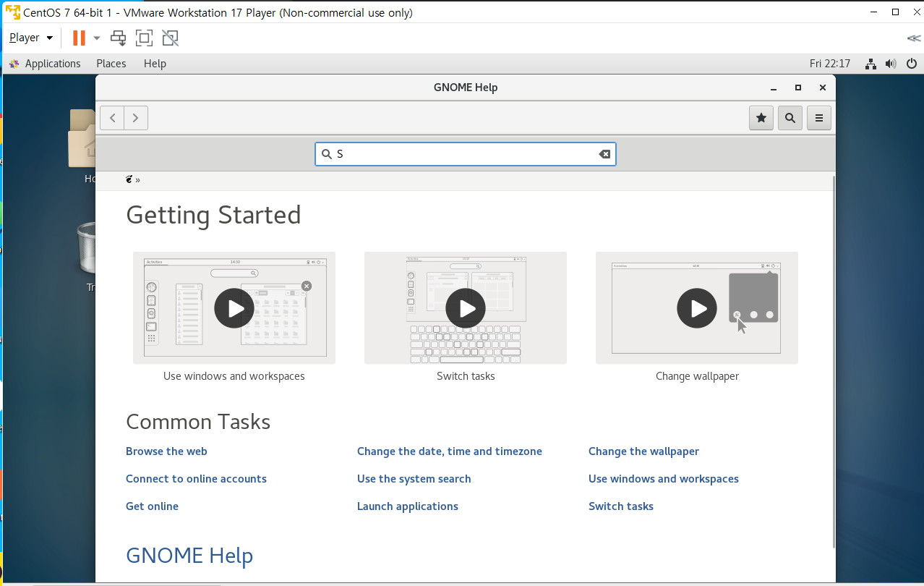Focus the GNOME Help search input
This screenshot has width=924, height=586.
(466, 154)
